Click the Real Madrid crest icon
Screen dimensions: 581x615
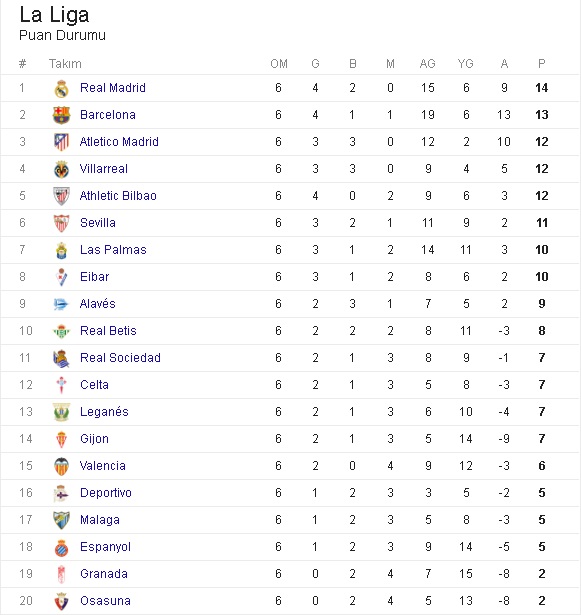coord(61,89)
